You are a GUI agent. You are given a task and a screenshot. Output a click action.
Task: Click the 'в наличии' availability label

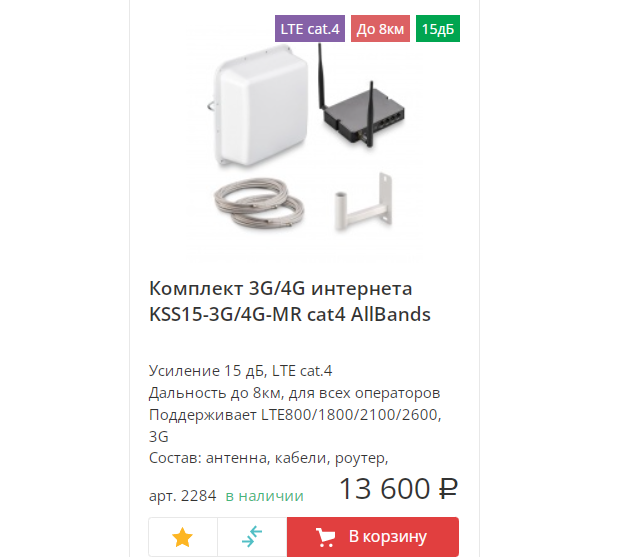pyautogui.click(x=264, y=496)
